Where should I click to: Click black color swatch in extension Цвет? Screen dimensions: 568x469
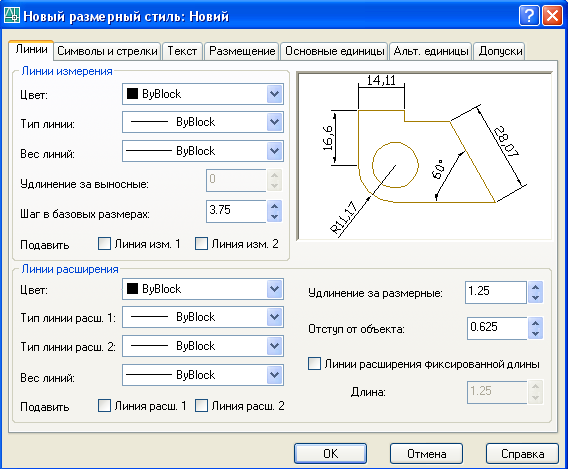132,289
